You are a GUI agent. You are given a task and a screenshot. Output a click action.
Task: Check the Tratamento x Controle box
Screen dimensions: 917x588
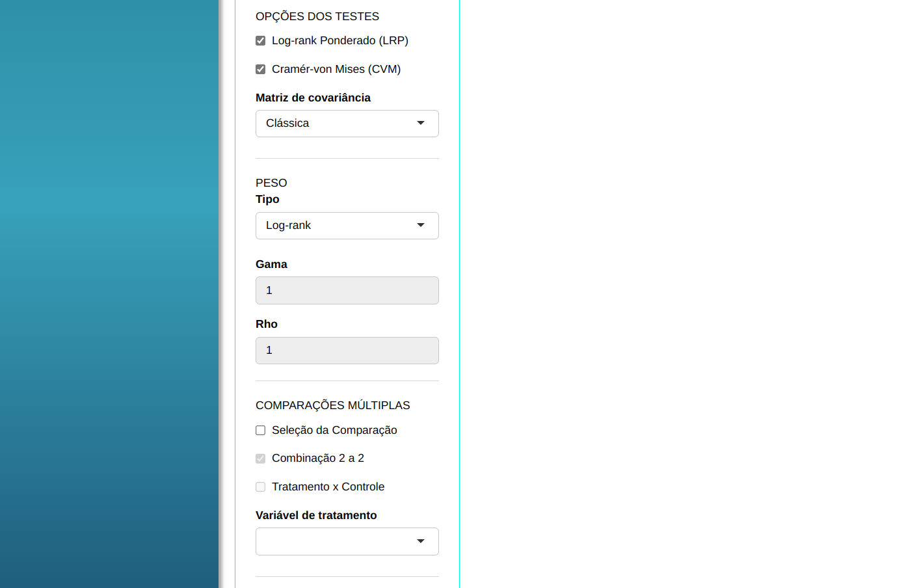coord(261,487)
